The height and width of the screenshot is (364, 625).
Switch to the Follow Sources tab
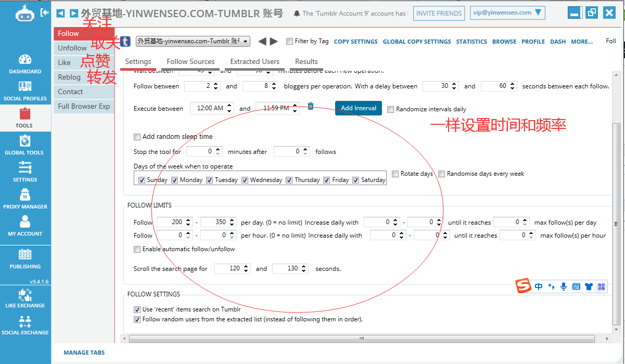pos(190,61)
